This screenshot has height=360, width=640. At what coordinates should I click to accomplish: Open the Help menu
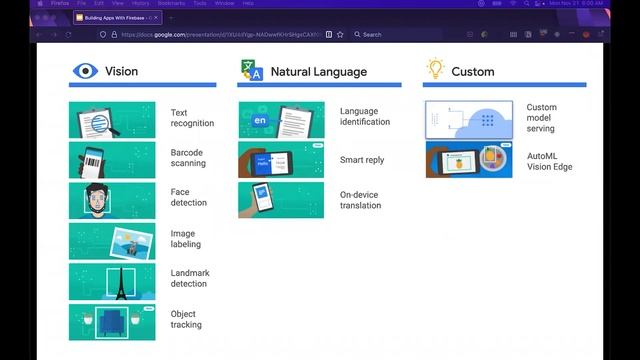[x=248, y=3]
